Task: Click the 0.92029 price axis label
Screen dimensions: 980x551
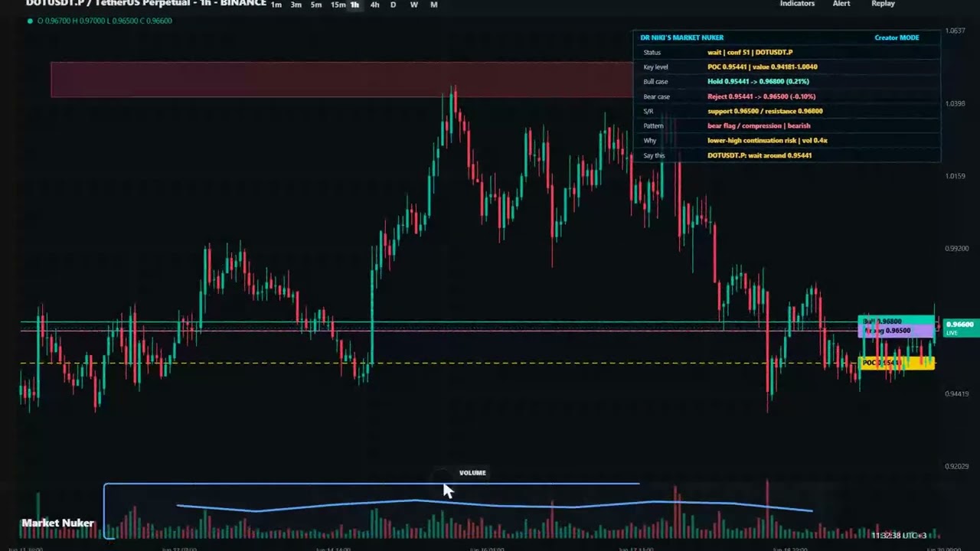Action: tap(957, 466)
